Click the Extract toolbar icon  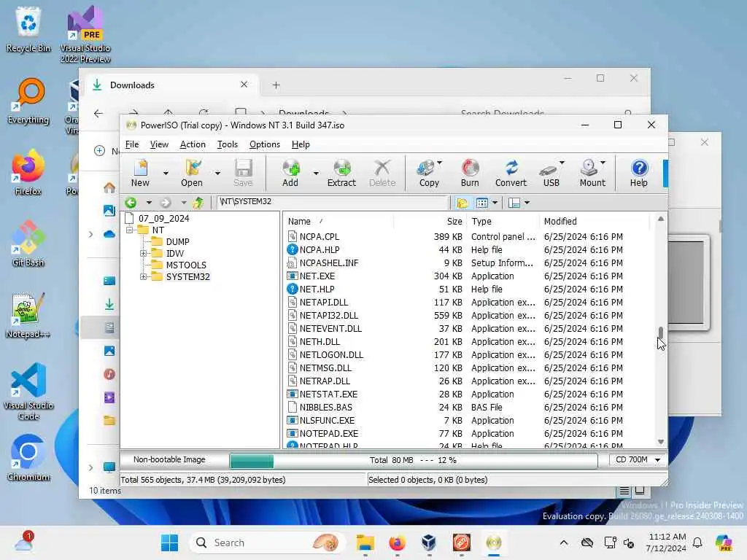(x=341, y=173)
